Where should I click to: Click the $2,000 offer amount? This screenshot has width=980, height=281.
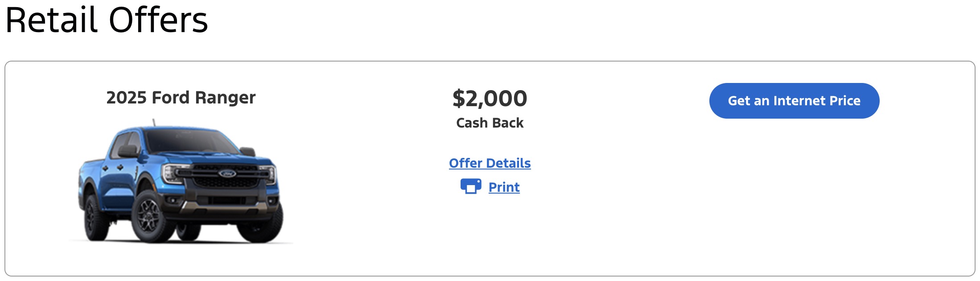[490, 99]
